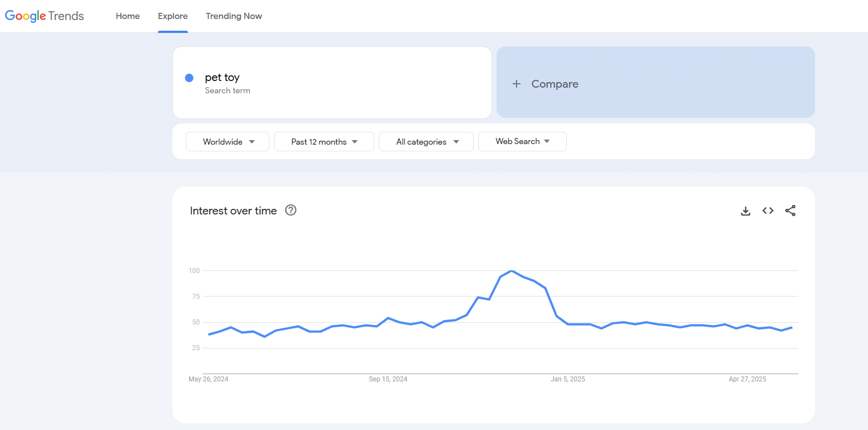Add a comparison term with Compare
This screenshot has width=868, height=430.
(x=655, y=82)
